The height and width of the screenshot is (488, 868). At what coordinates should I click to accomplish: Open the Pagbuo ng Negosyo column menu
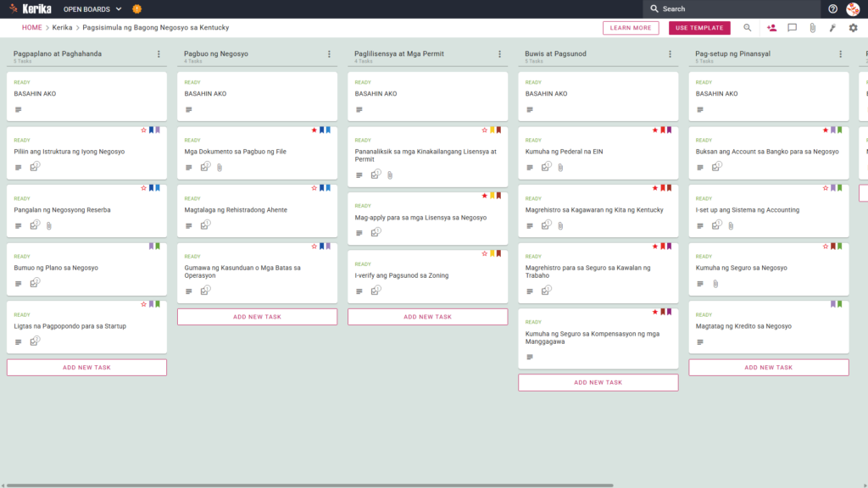pos(330,53)
